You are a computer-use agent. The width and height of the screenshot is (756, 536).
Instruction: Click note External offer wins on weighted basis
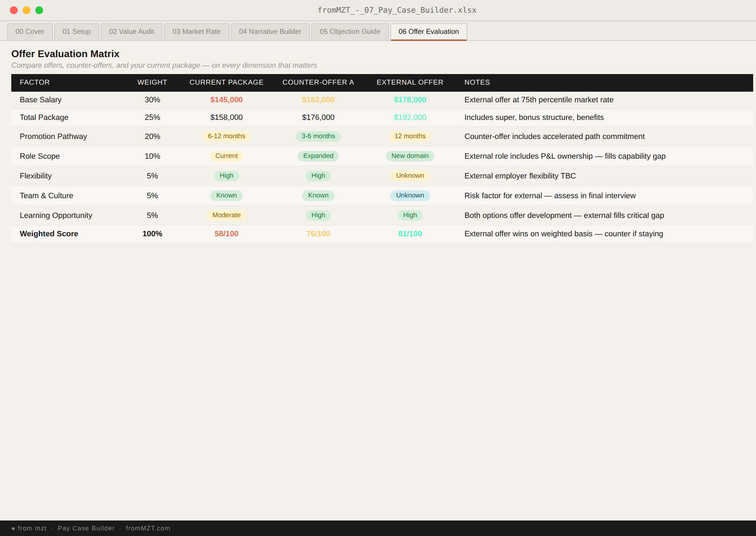click(x=564, y=234)
